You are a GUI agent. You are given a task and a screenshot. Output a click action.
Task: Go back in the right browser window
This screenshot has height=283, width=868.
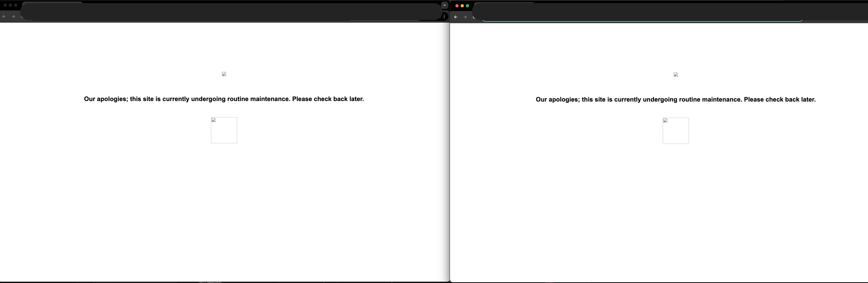click(455, 17)
